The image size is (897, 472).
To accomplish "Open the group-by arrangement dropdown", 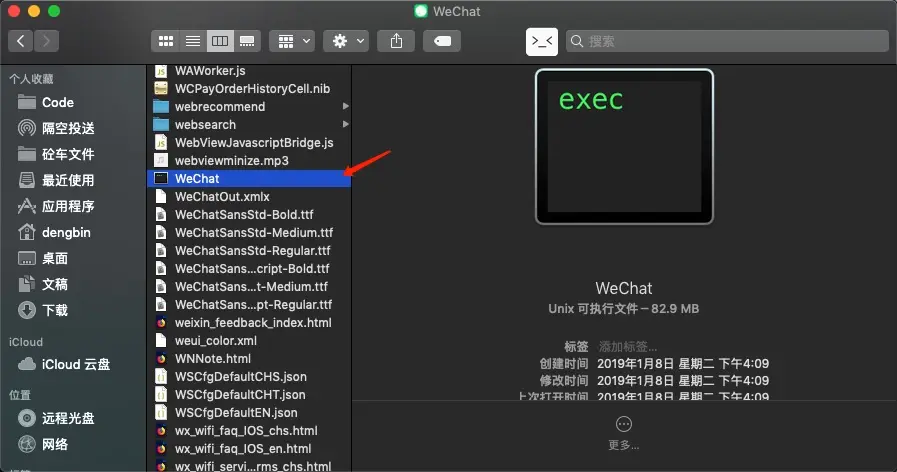I will (292, 41).
